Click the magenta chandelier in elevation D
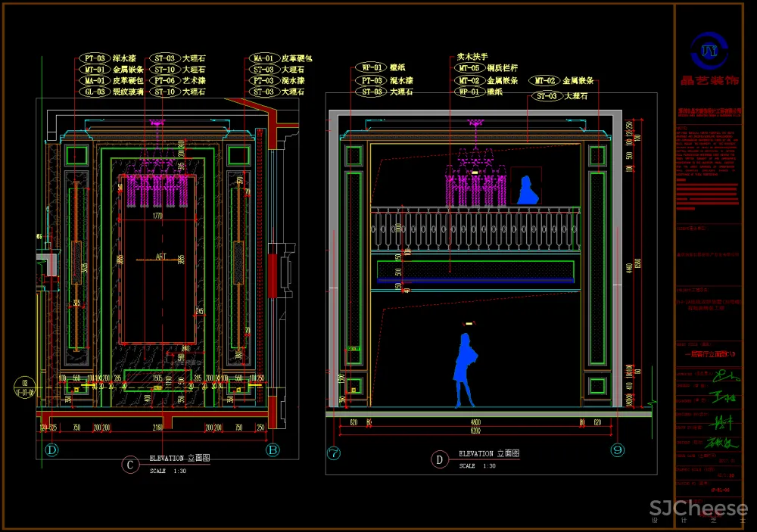The height and width of the screenshot is (532, 757). (x=474, y=178)
